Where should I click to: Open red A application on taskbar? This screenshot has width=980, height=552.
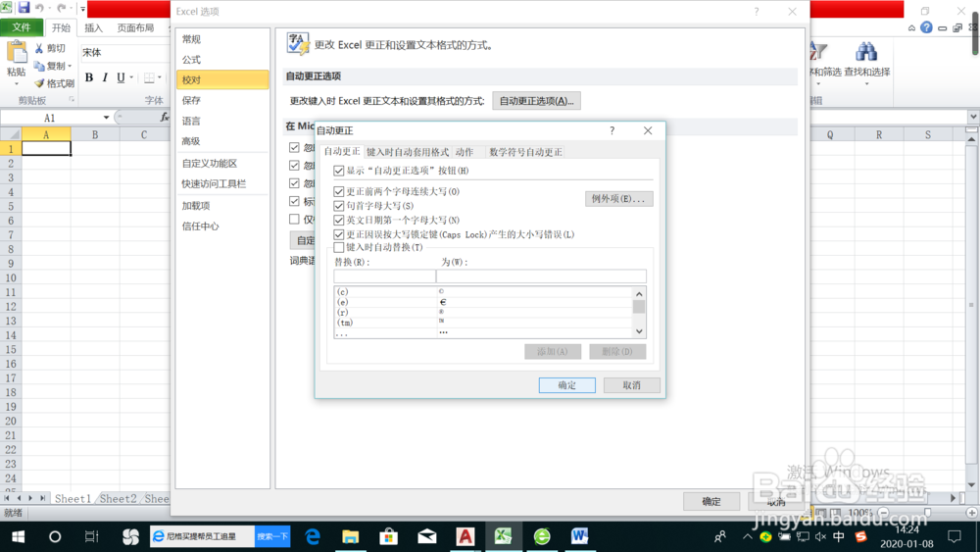[465, 536]
